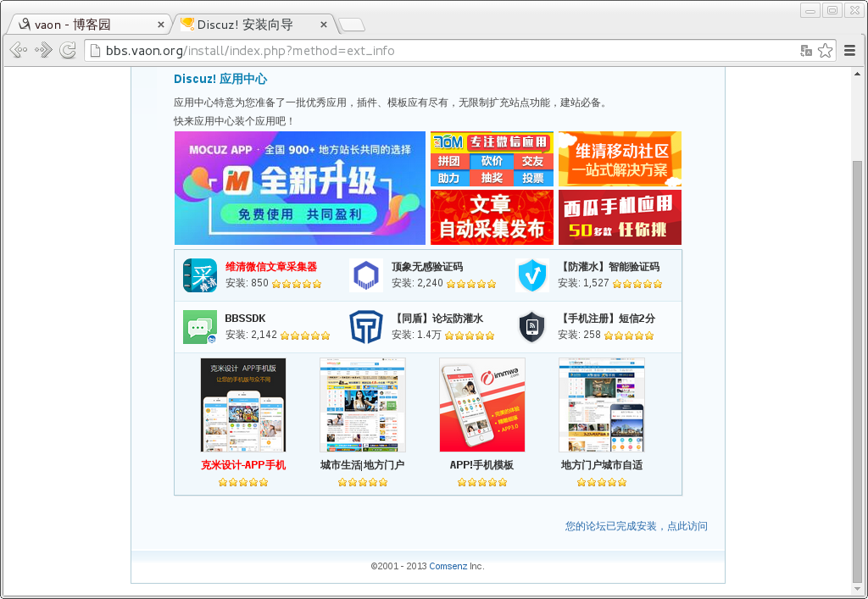Click the Discuz! 应用中心 heading
The width and height of the screenshot is (868, 599).
point(220,79)
